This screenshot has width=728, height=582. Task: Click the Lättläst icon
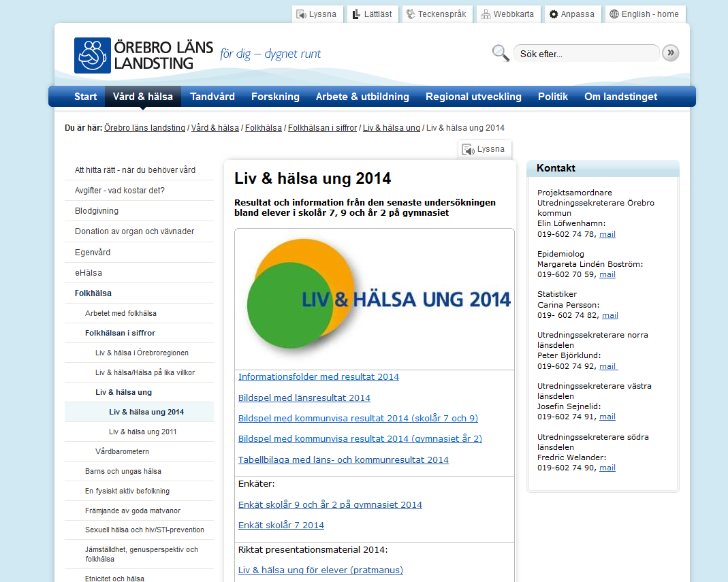pyautogui.click(x=356, y=14)
